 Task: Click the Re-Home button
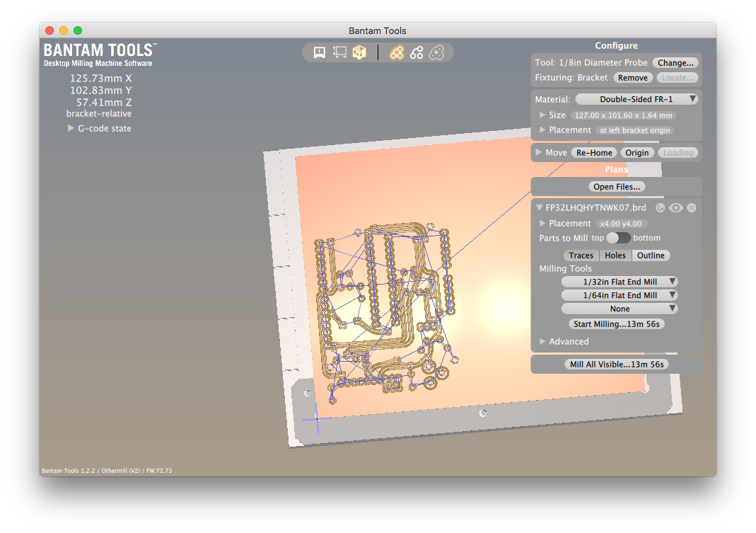[x=594, y=153]
